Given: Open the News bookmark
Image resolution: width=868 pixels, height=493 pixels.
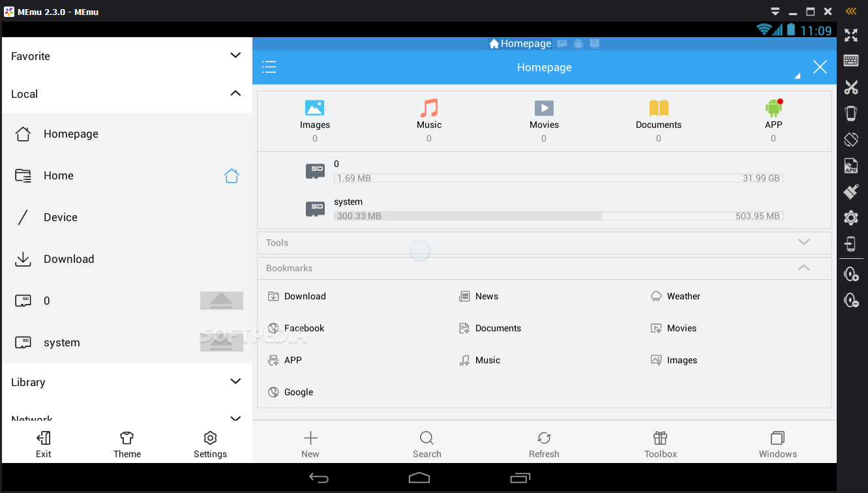Looking at the screenshot, I should tap(479, 296).
